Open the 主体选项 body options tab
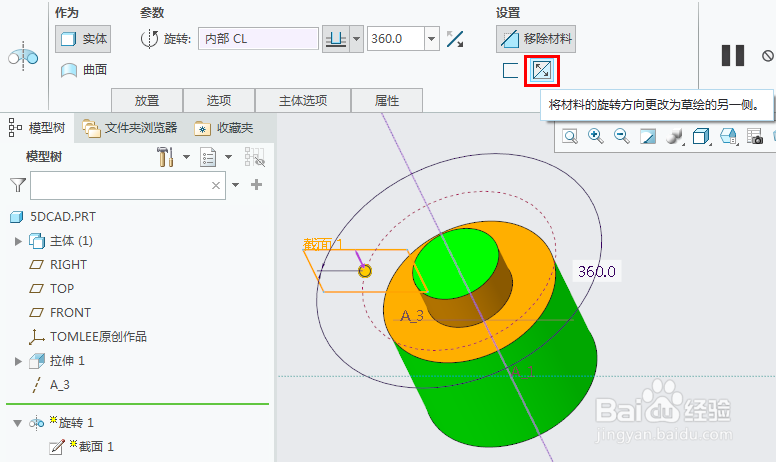This screenshot has width=776, height=462. [303, 100]
